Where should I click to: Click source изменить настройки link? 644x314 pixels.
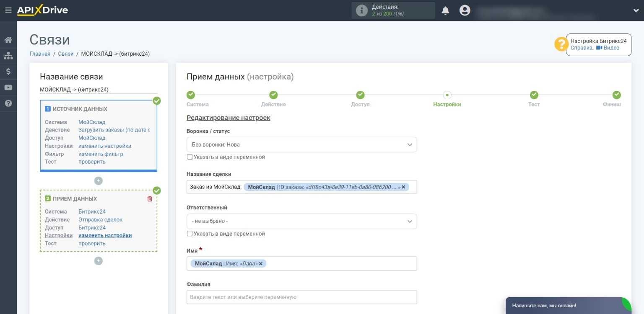tap(105, 146)
